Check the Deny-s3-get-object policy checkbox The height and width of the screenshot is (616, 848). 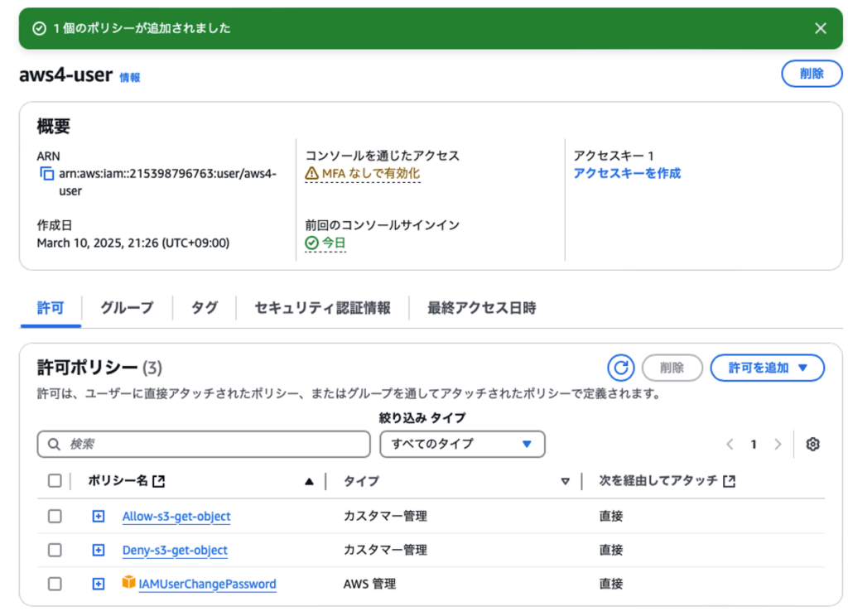pyautogui.click(x=55, y=550)
